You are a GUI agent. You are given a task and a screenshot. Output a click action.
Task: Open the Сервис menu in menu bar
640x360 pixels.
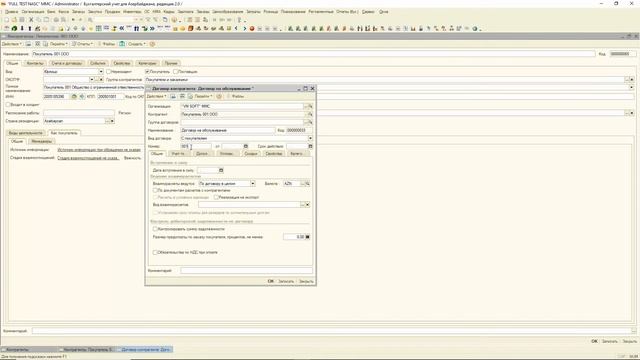[368, 12]
